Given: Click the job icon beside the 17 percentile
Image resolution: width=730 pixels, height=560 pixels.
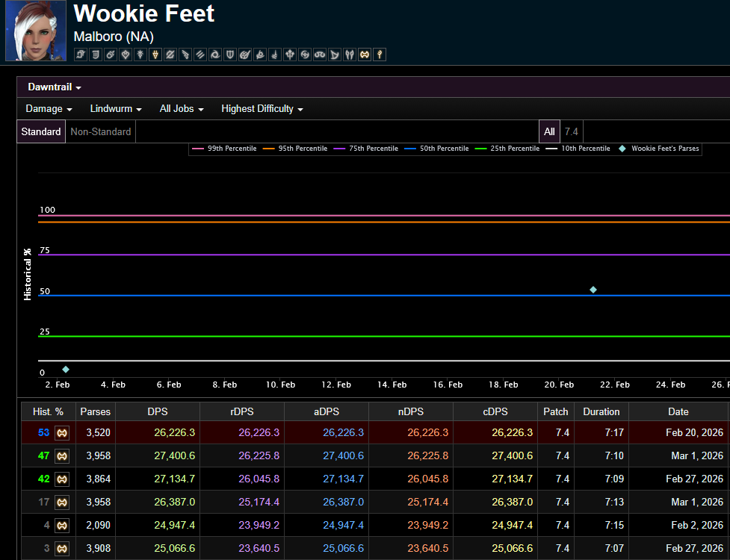Looking at the screenshot, I should (x=63, y=502).
